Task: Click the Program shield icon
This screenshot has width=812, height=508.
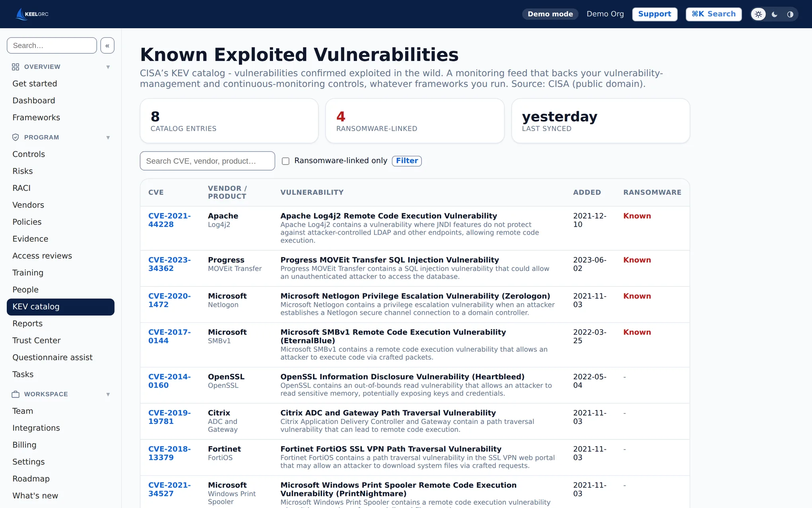Action: 16,137
